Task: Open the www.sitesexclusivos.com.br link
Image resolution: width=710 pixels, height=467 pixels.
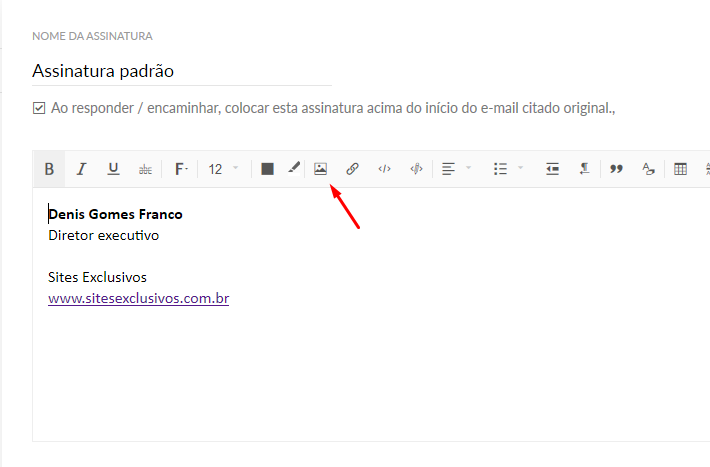Action: click(x=139, y=298)
